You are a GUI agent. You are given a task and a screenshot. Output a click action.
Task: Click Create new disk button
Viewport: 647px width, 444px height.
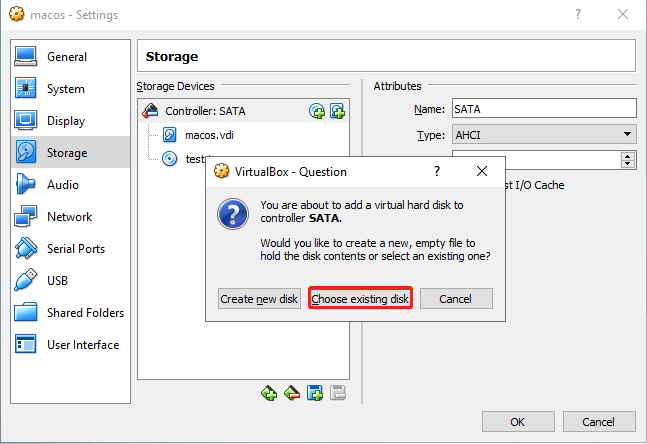(259, 298)
